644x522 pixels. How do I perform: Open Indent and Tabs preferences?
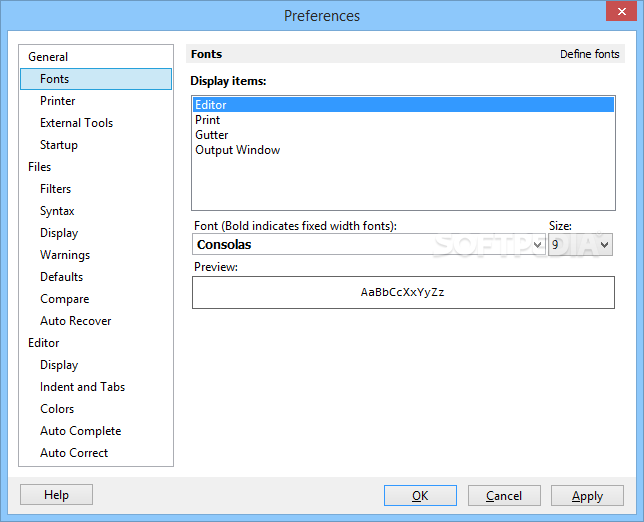coord(83,387)
